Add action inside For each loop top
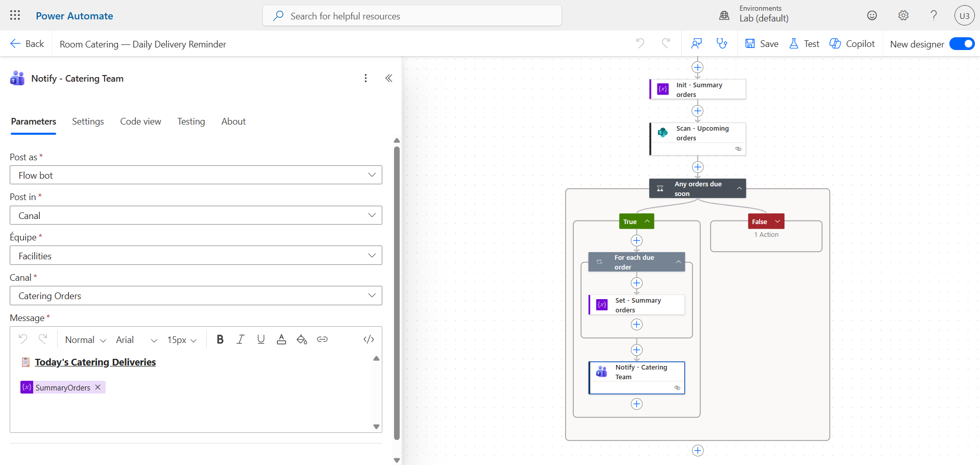 [x=636, y=283]
